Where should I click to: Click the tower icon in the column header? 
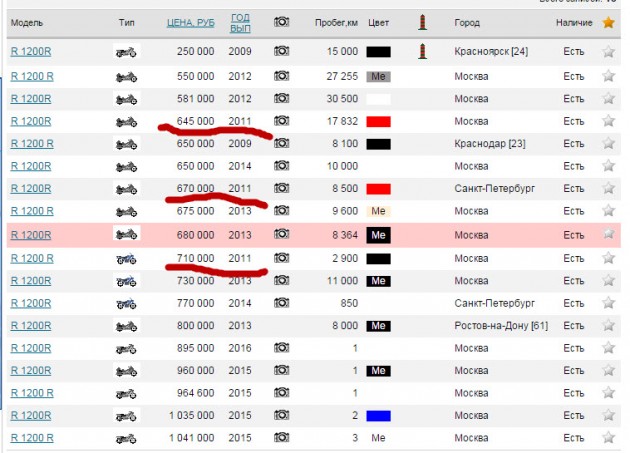[421, 21]
